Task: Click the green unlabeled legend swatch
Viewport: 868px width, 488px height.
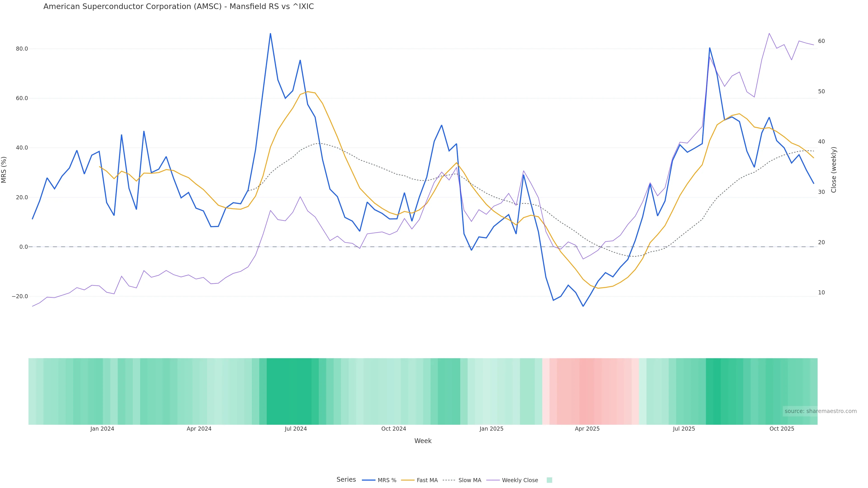Action: point(549,480)
